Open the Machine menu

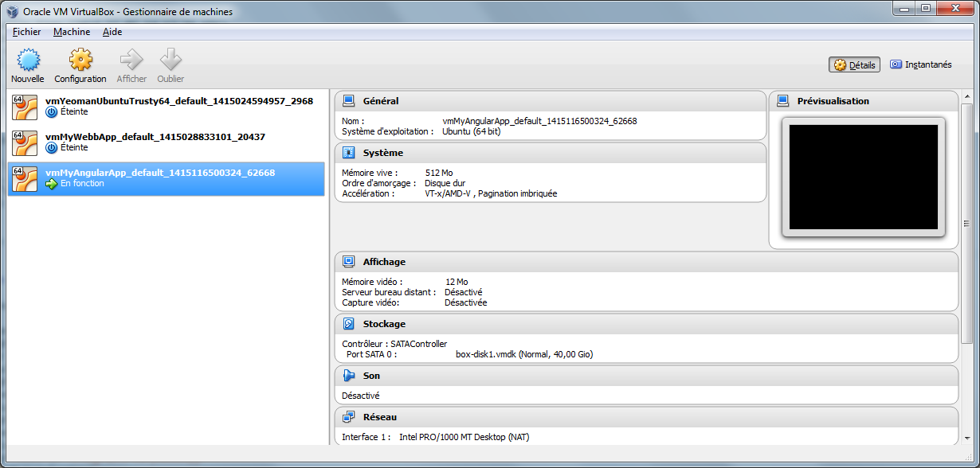coord(72,32)
